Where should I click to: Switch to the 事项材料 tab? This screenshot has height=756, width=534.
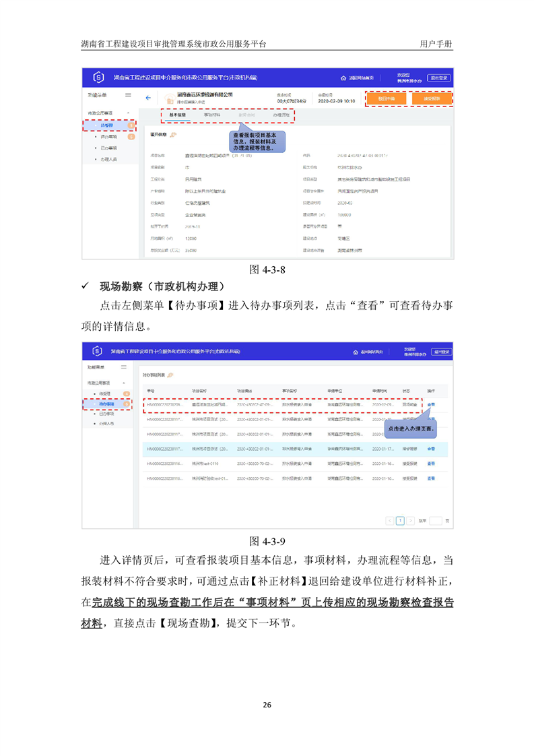click(x=212, y=115)
